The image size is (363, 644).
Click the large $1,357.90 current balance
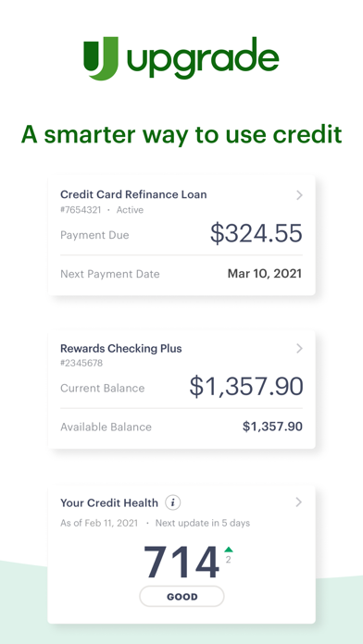[x=246, y=387]
